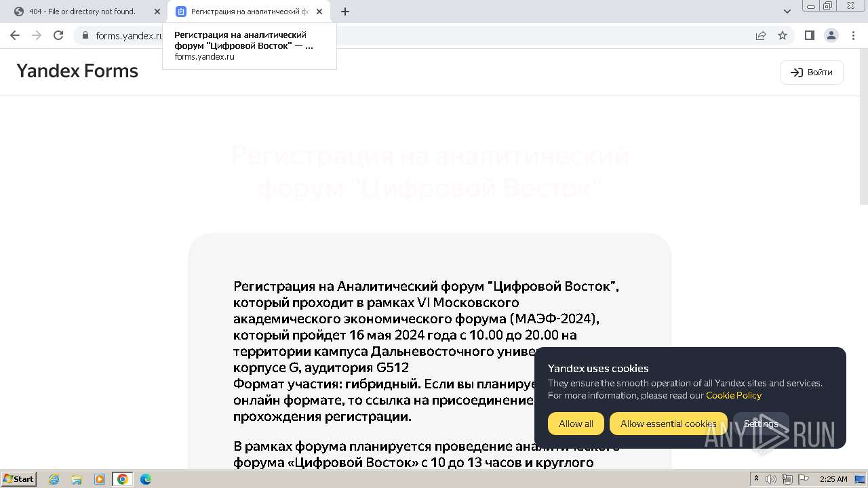Viewport: 868px width, 488px height.
Task: Launch Internet Explorer from taskbar
Action: coord(54,479)
